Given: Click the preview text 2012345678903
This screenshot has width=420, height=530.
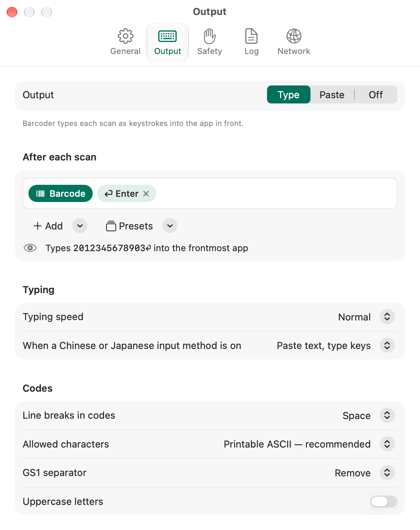Looking at the screenshot, I should click(109, 248).
